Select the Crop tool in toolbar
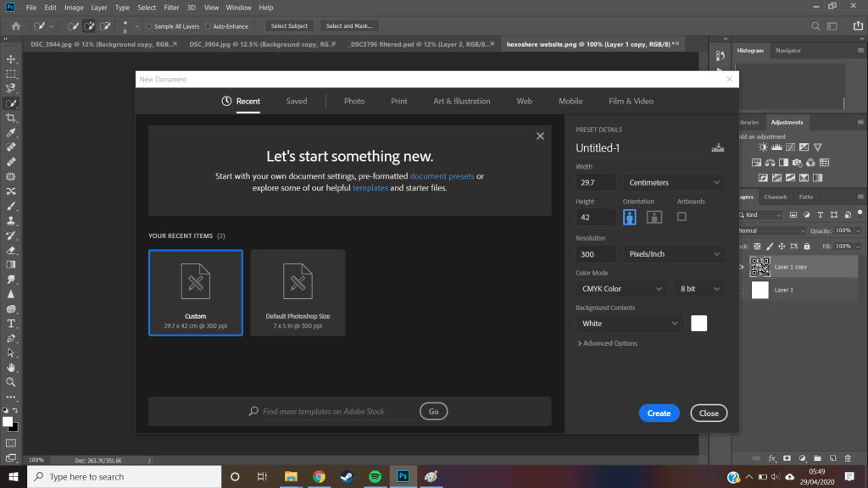This screenshot has width=868, height=488. 12,118
